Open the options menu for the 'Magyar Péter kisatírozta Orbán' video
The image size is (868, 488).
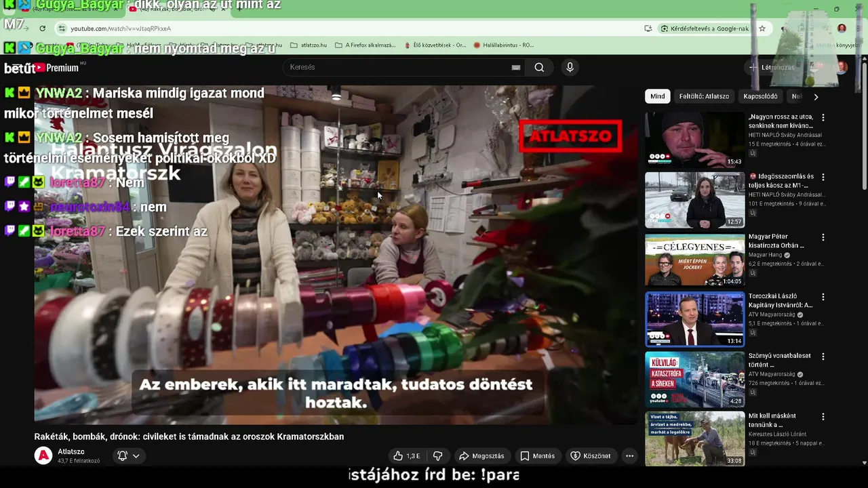tap(823, 237)
